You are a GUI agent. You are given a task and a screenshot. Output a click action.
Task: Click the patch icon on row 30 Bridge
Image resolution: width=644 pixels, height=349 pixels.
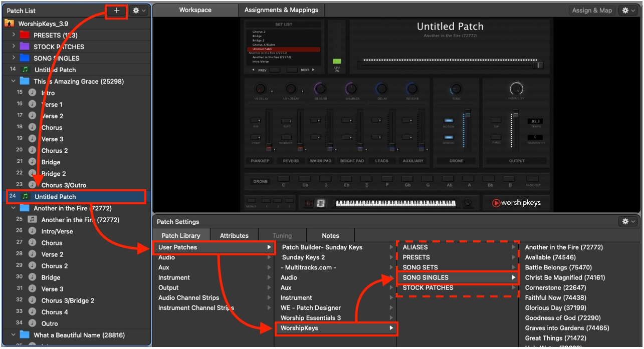coord(33,277)
